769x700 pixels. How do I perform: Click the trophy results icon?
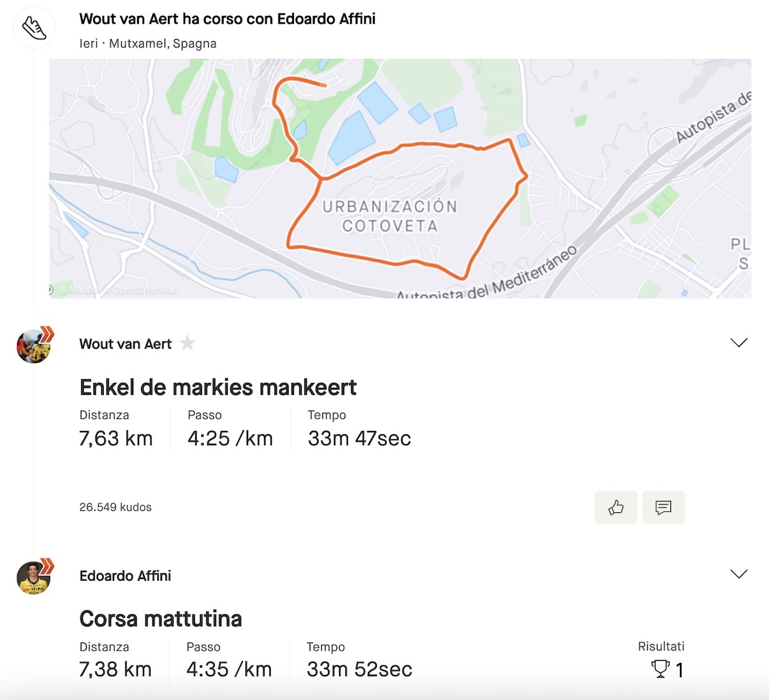coord(660,669)
